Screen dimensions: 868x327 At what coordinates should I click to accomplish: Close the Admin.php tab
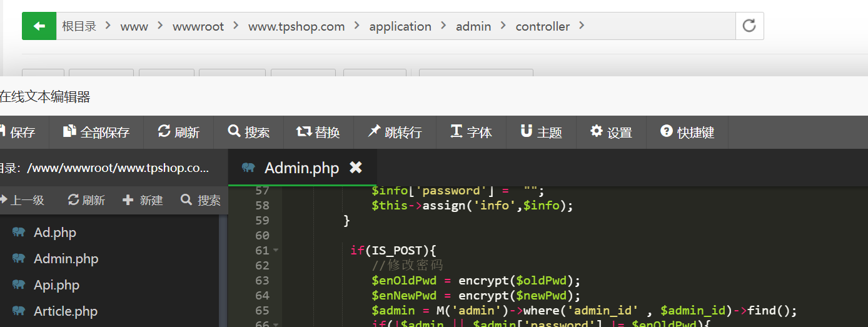355,168
